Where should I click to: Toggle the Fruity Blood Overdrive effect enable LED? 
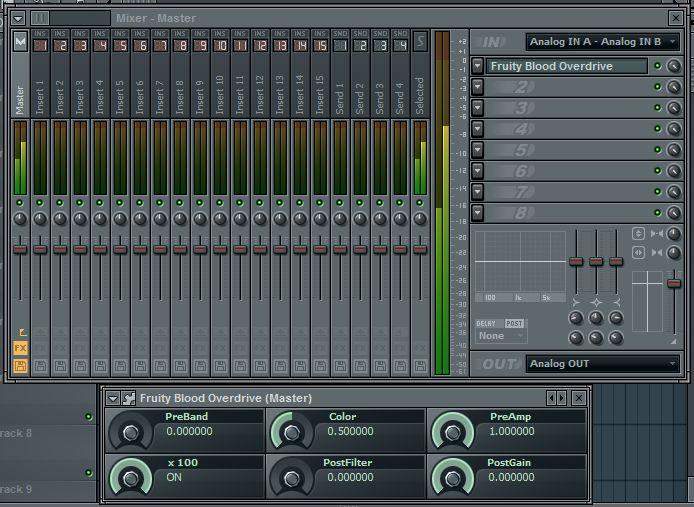pyautogui.click(x=657, y=67)
